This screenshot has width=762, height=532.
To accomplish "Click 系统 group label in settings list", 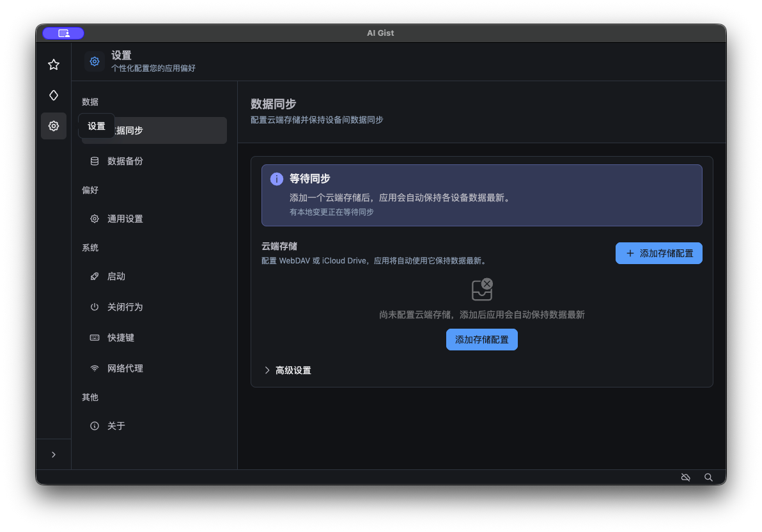I will (90, 247).
